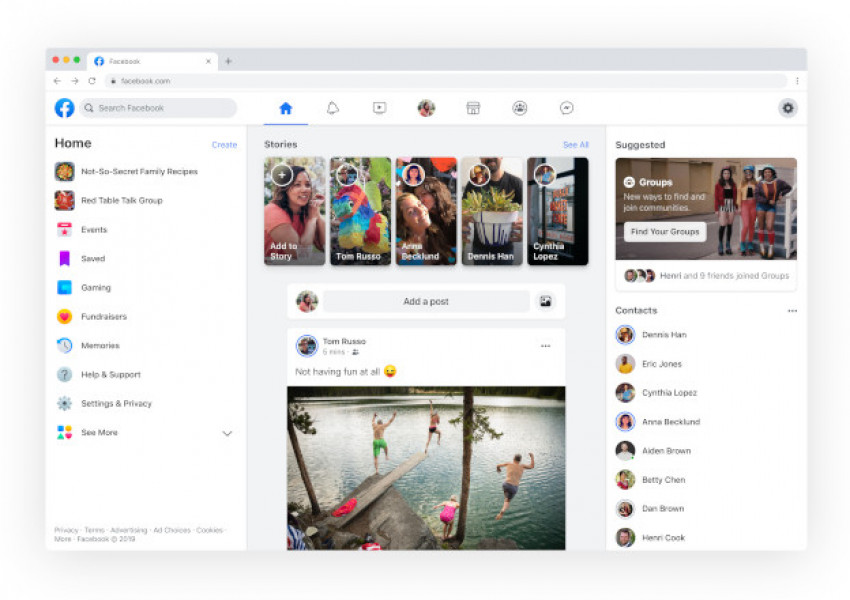850x600 pixels.
Task: Expand the See More sidebar section
Action: pyautogui.click(x=227, y=433)
